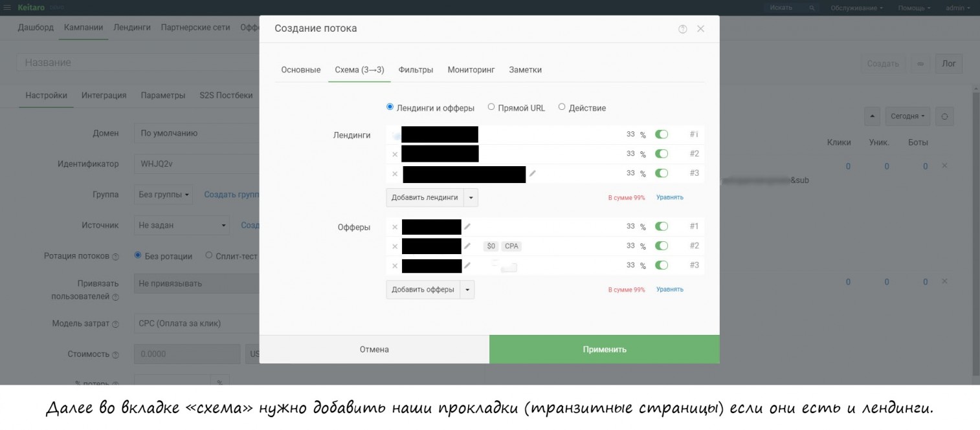This screenshot has width=980, height=430.
Task: Open the admin user menu
Action: (x=957, y=8)
